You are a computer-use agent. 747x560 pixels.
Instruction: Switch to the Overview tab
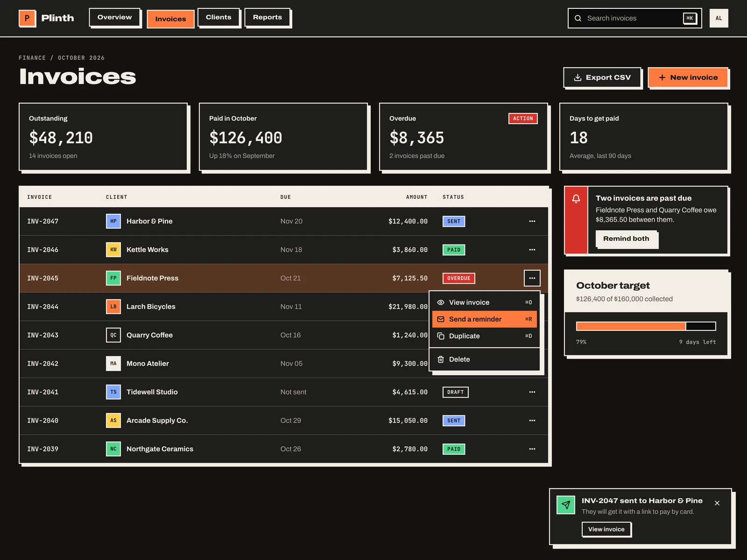click(x=114, y=17)
